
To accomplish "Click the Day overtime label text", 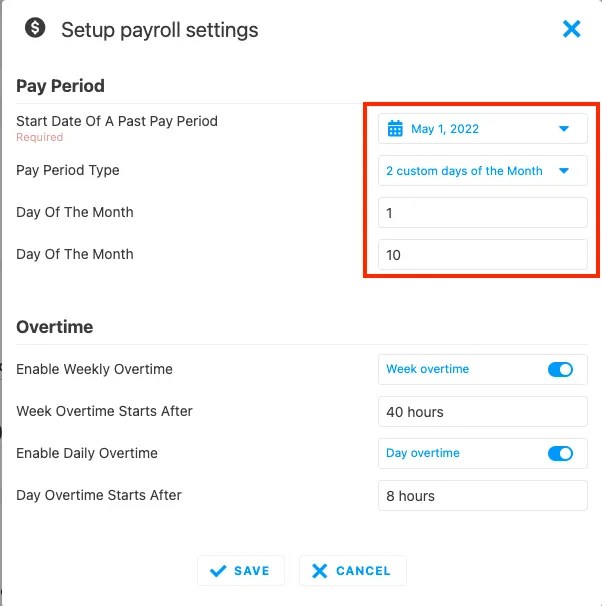I will 423,453.
